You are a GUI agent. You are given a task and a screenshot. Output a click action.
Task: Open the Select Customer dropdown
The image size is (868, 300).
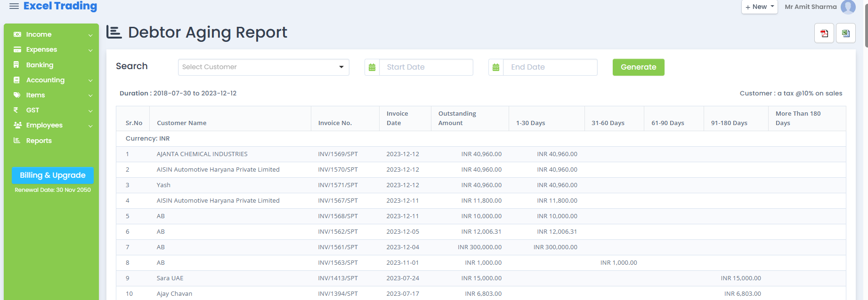pos(263,67)
